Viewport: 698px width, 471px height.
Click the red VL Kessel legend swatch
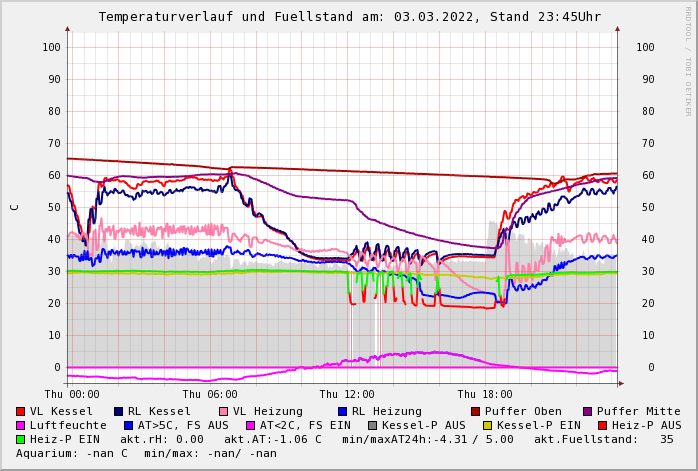point(21,411)
